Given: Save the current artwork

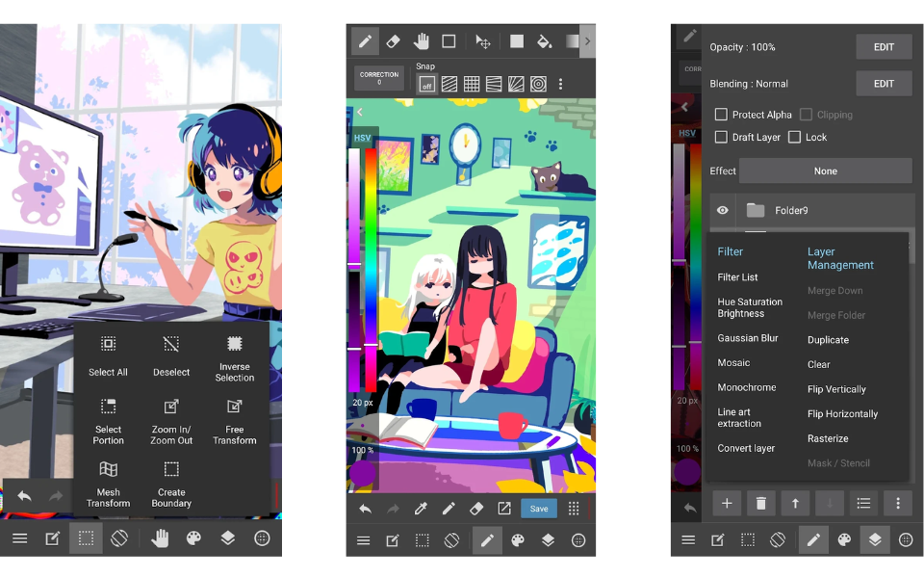Looking at the screenshot, I should point(538,508).
